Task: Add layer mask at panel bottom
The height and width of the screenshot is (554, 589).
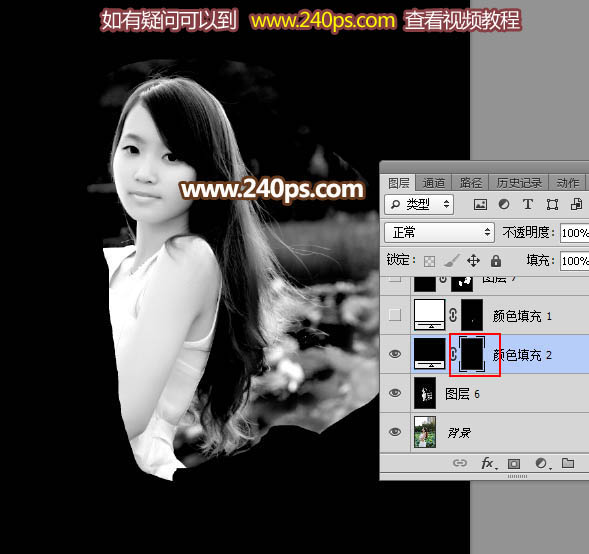Action: click(514, 464)
